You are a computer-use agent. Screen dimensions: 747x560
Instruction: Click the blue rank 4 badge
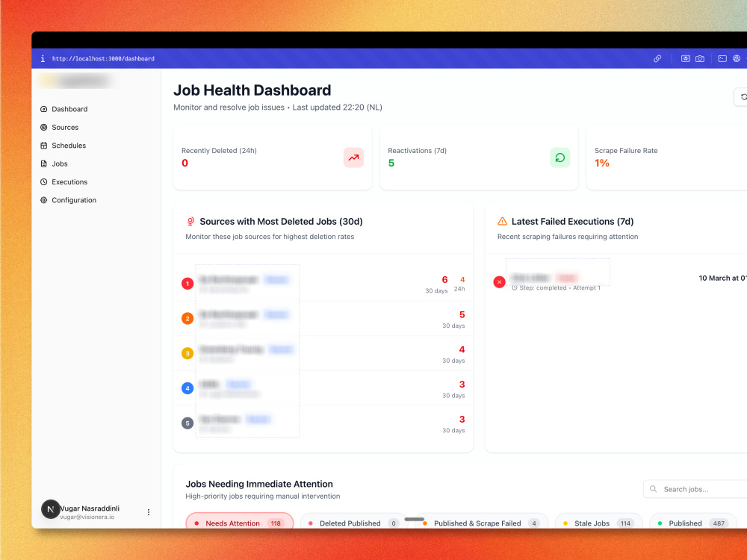187,388
